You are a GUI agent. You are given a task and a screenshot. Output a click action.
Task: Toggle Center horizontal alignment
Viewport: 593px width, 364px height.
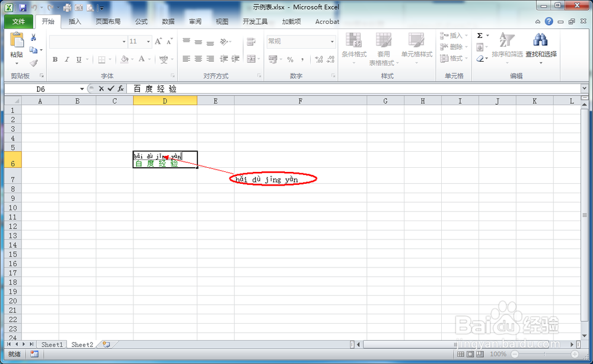[x=198, y=59]
